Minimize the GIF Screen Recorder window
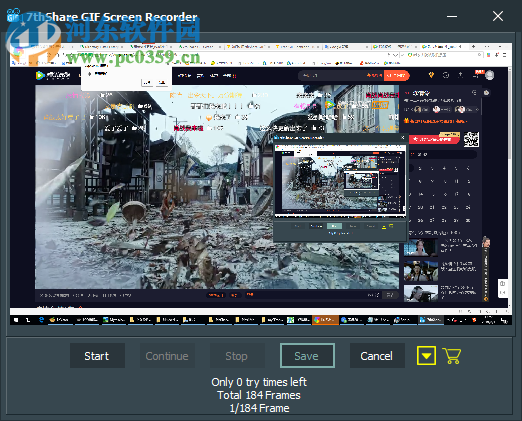This screenshot has height=421, width=522. 452,16
